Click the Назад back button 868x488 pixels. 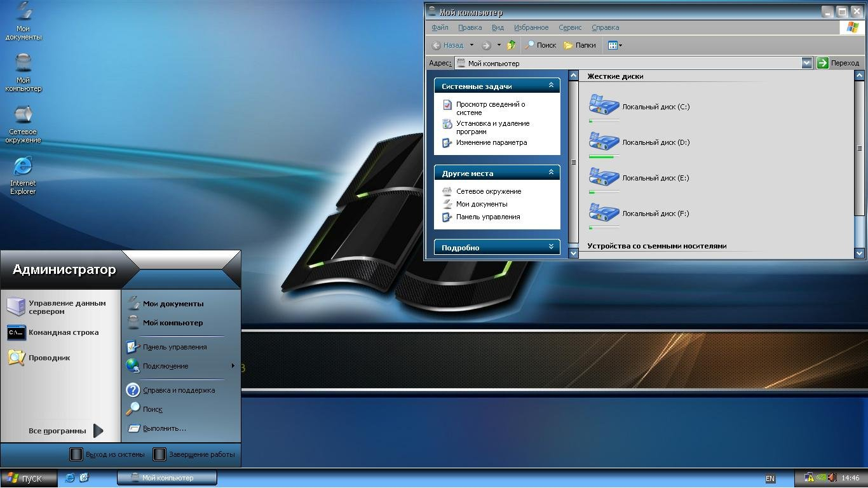tap(448, 45)
